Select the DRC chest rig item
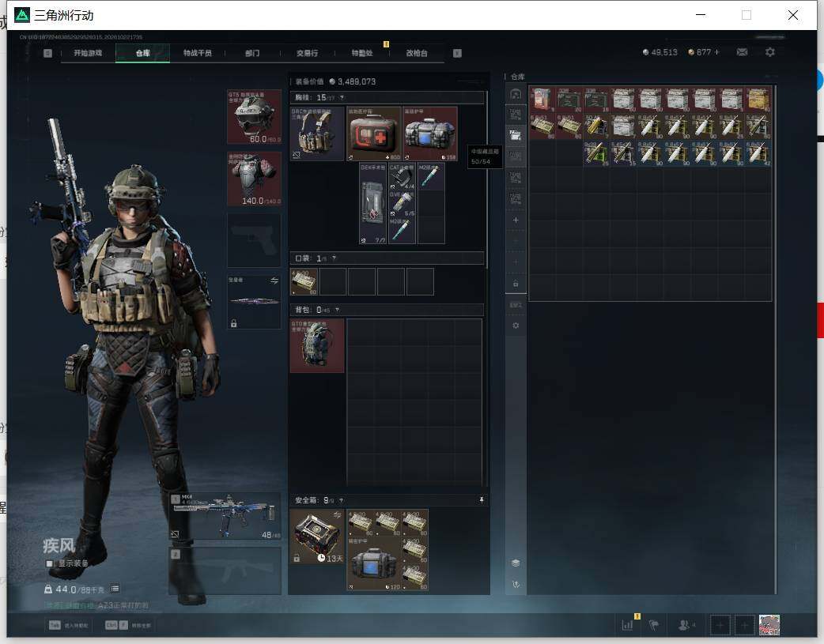This screenshot has width=824, height=644. coord(317,134)
